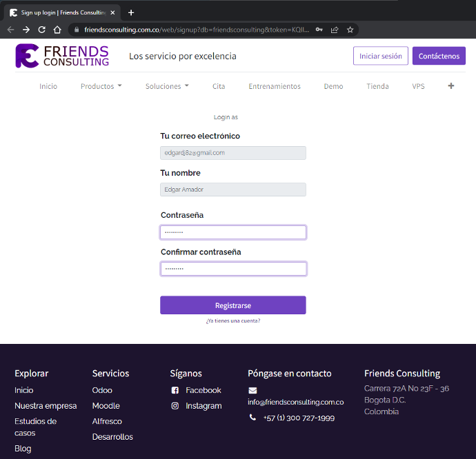The width and height of the screenshot is (476, 459).
Task: Expand the Soluciones dropdown menu
Action: pos(167,86)
